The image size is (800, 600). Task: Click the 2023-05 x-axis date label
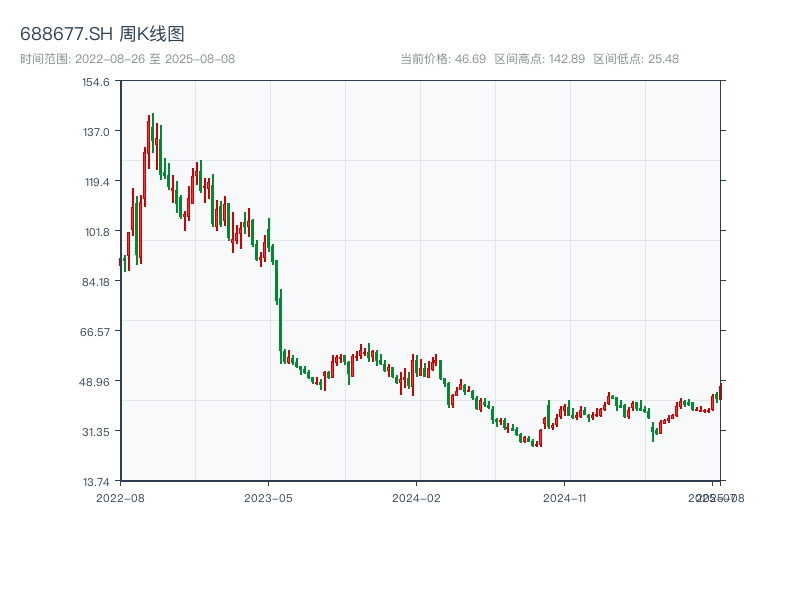pos(269,497)
